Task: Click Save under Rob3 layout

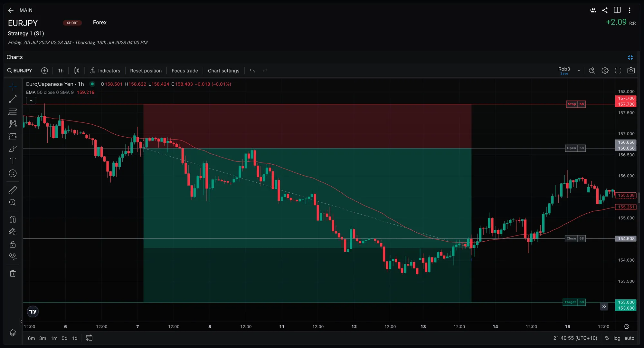Action: (x=564, y=74)
